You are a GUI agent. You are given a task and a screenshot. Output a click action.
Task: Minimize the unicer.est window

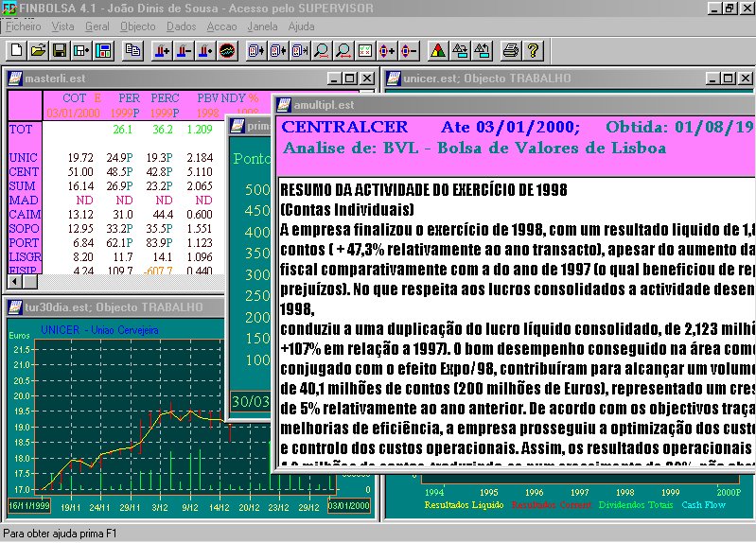[713, 79]
